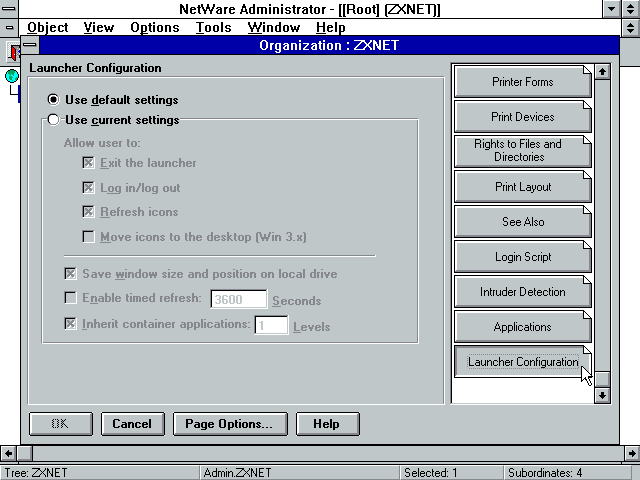Open the Tools menu
Viewport: 640px width, 480px height.
click(213, 27)
